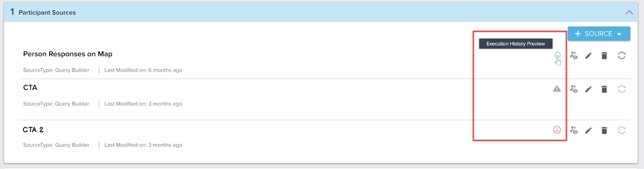The width and height of the screenshot is (644, 169).
Task: Delete the CTA 2 source
Action: (604, 130)
